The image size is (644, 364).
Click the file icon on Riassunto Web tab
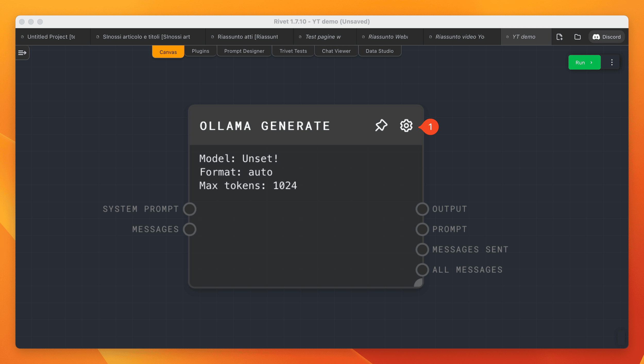tap(363, 37)
